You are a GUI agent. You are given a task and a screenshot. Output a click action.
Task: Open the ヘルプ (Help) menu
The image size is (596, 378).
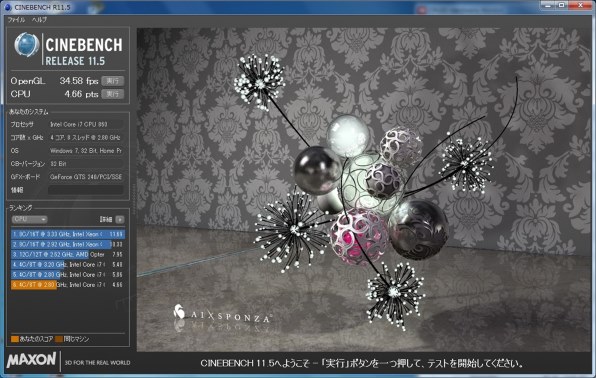pyautogui.click(x=40, y=20)
